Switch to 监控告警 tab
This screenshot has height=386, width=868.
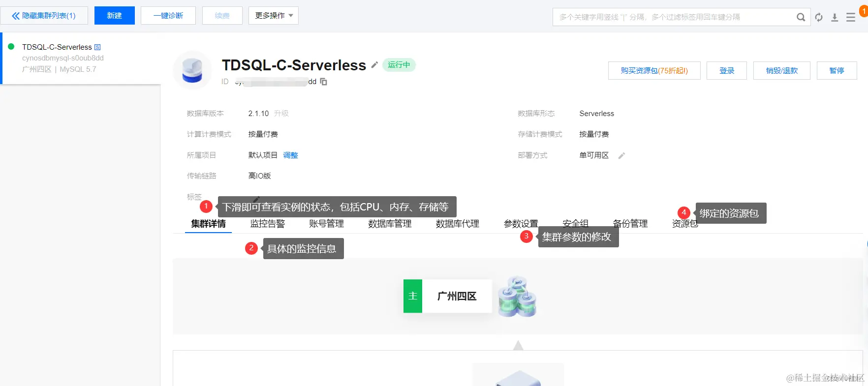coord(268,224)
